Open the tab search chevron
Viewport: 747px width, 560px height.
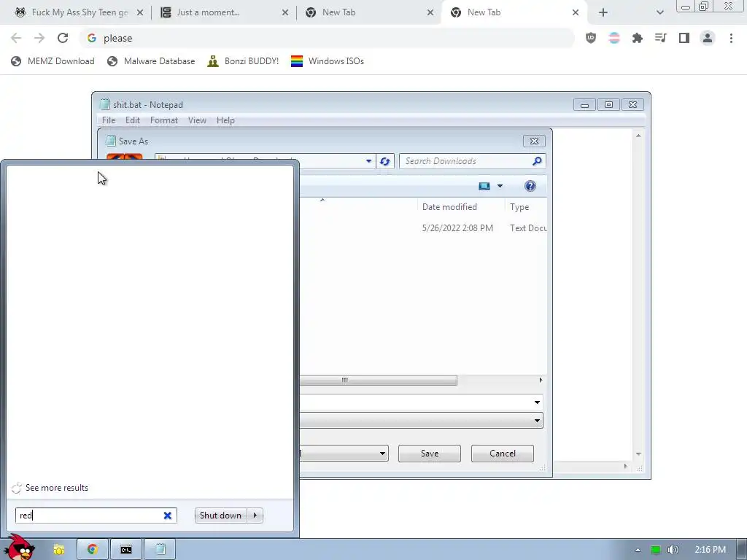(x=659, y=12)
